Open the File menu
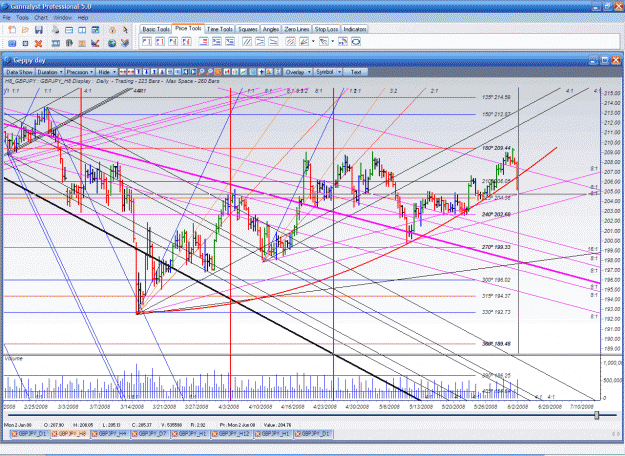Image resolution: width=625 pixels, height=456 pixels. click(6, 18)
